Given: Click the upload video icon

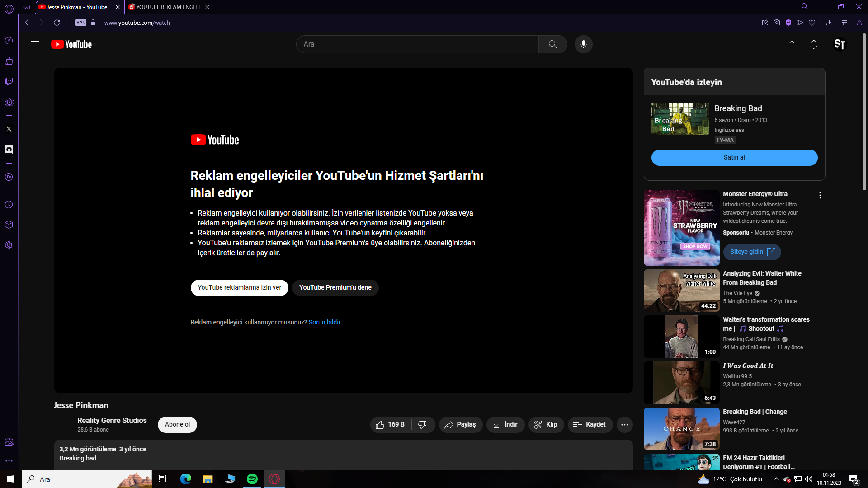Looking at the screenshot, I should tap(792, 44).
